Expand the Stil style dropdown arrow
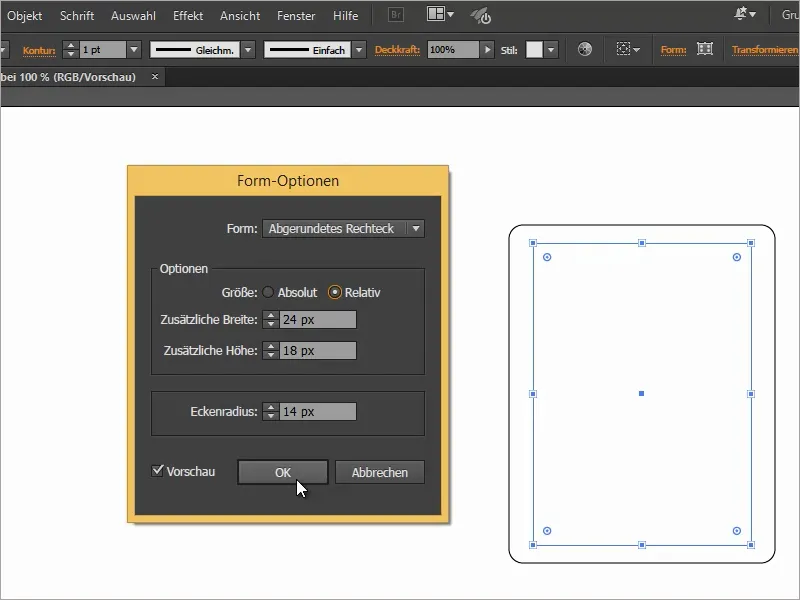Screen dimensions: 800x600 click(551, 49)
